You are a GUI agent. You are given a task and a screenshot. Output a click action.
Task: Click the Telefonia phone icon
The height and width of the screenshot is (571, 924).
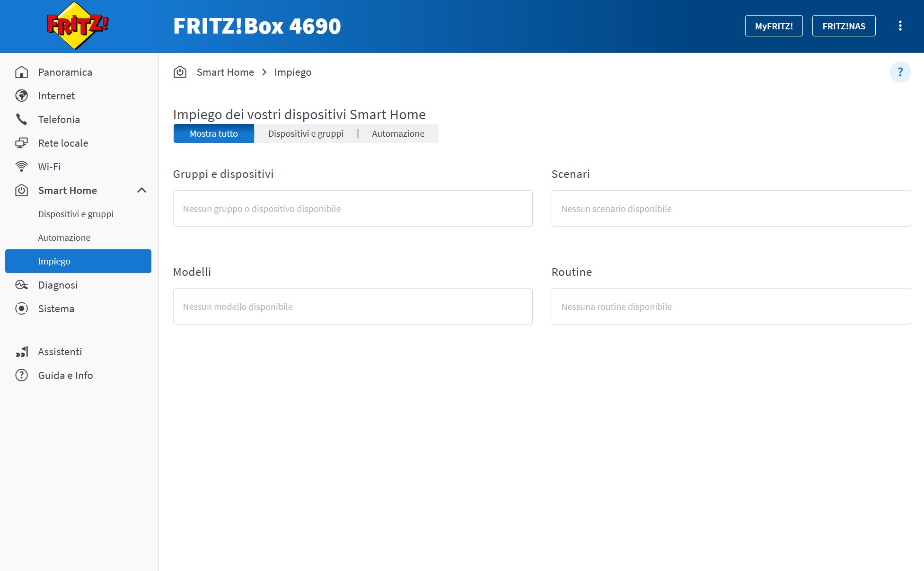click(21, 119)
